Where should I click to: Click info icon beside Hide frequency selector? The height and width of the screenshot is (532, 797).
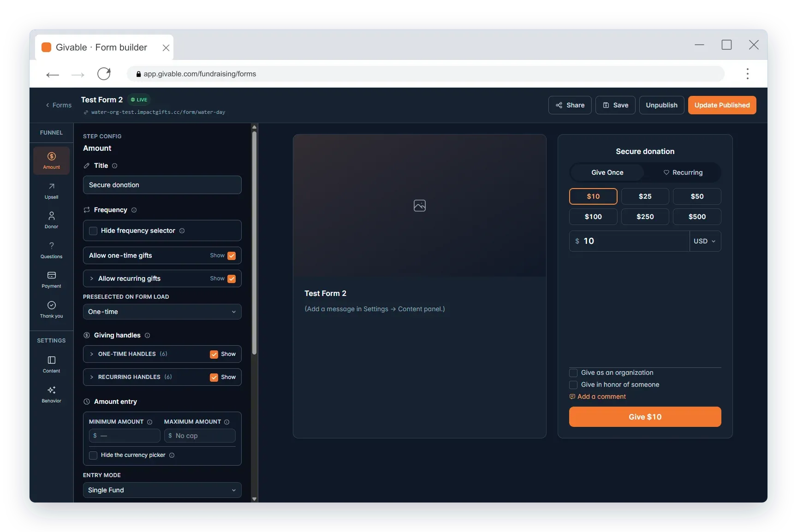pyautogui.click(x=182, y=231)
